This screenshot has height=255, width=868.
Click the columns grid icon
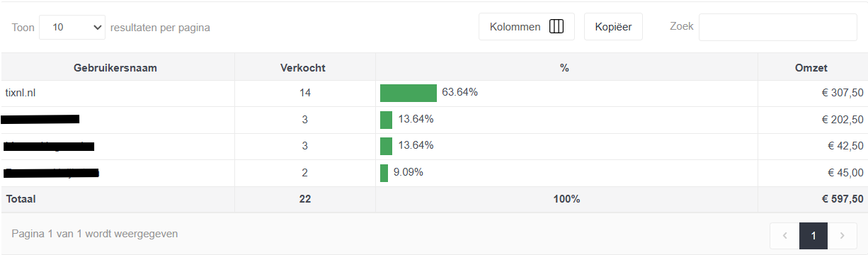coord(556,27)
